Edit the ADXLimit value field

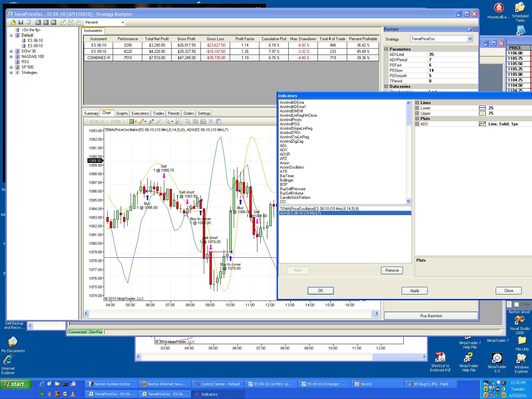coord(452,55)
